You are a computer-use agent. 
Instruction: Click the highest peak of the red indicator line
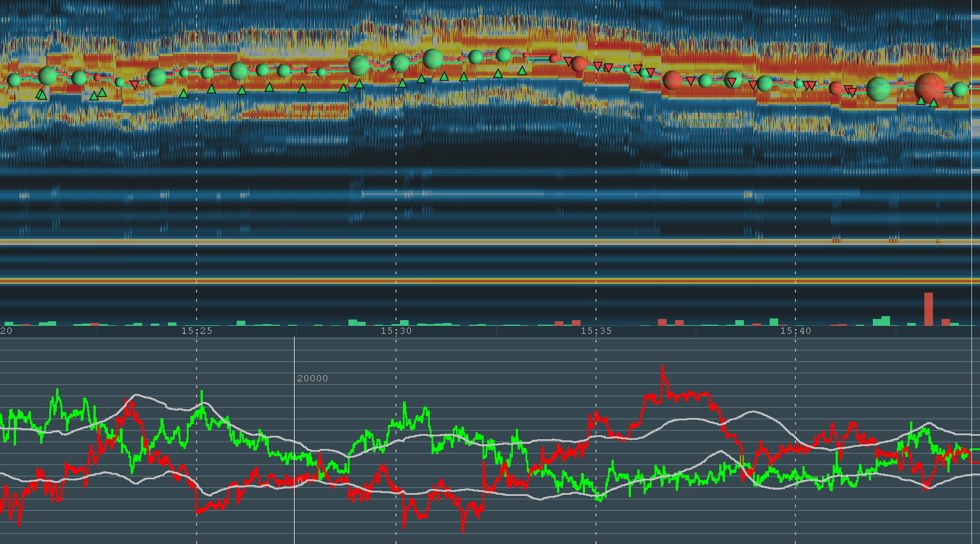click(663, 368)
